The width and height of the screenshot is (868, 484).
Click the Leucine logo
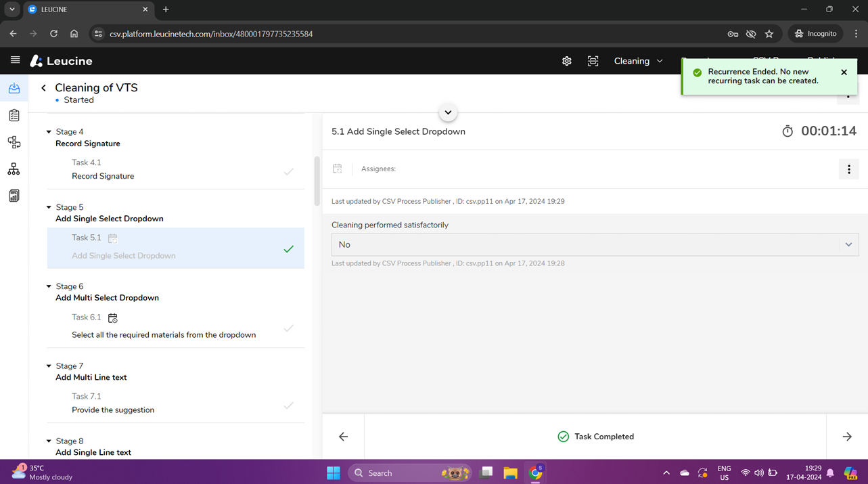pyautogui.click(x=61, y=61)
